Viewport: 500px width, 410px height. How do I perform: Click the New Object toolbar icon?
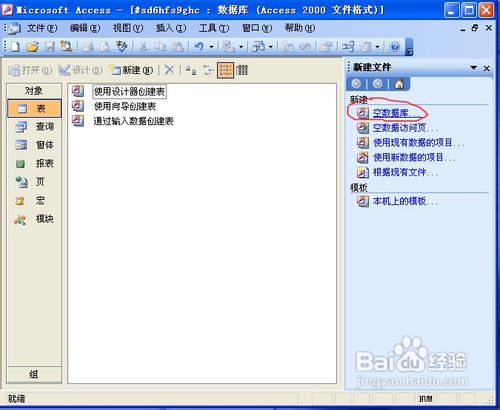366,47
